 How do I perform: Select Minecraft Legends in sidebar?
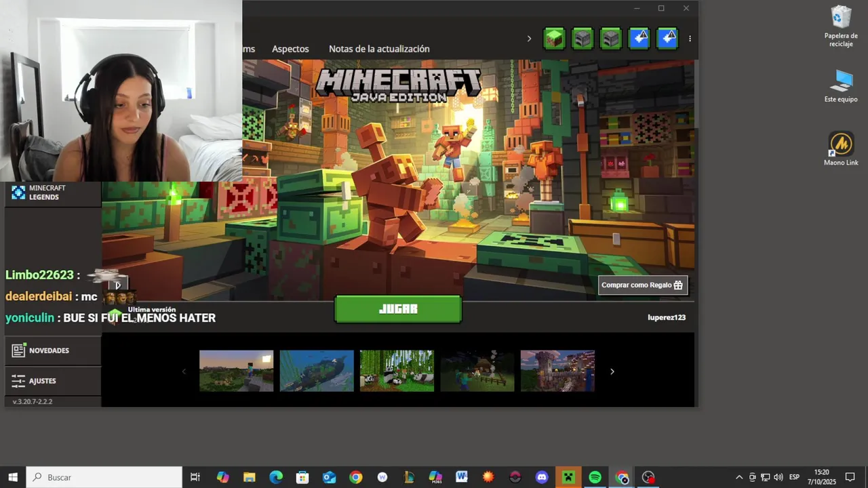(53, 192)
